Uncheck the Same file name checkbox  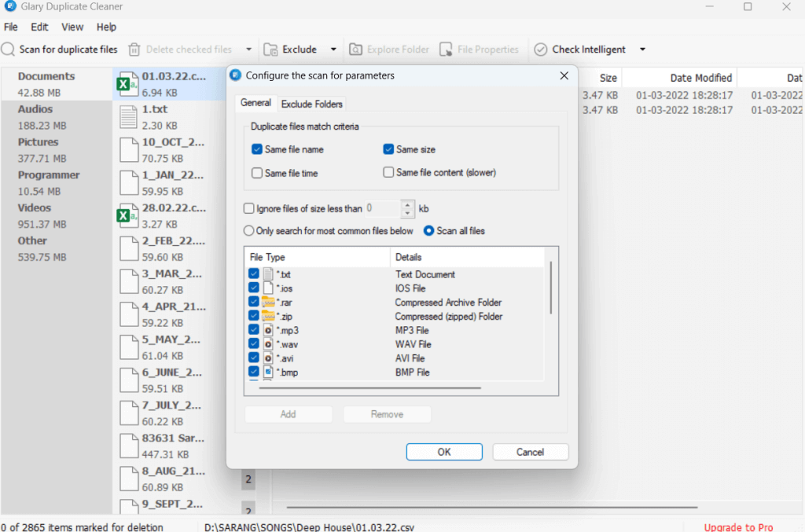257,149
